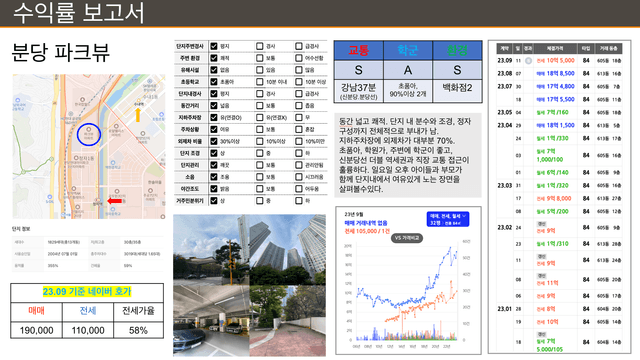Open the underground parking garage photo
This screenshot has height=360, width=640.
coord(211,321)
